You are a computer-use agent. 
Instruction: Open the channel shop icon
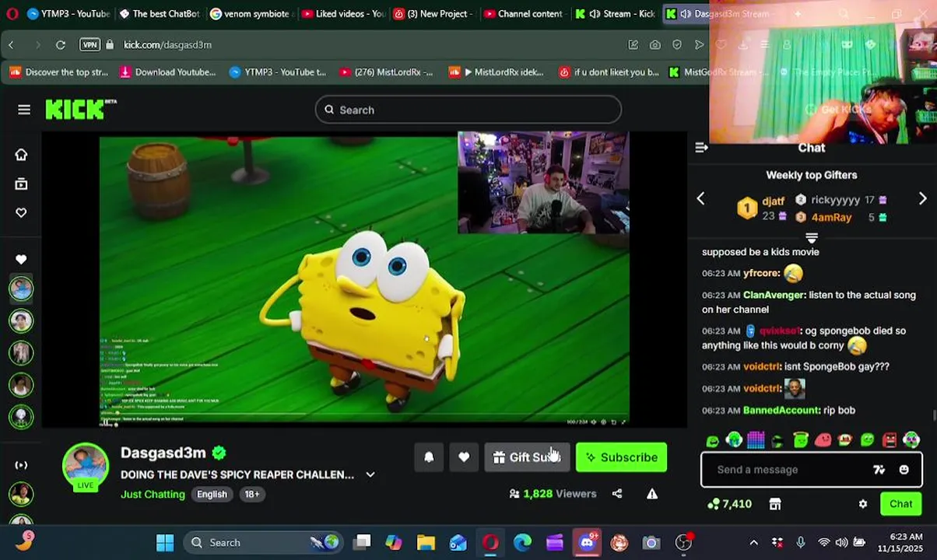coord(774,504)
